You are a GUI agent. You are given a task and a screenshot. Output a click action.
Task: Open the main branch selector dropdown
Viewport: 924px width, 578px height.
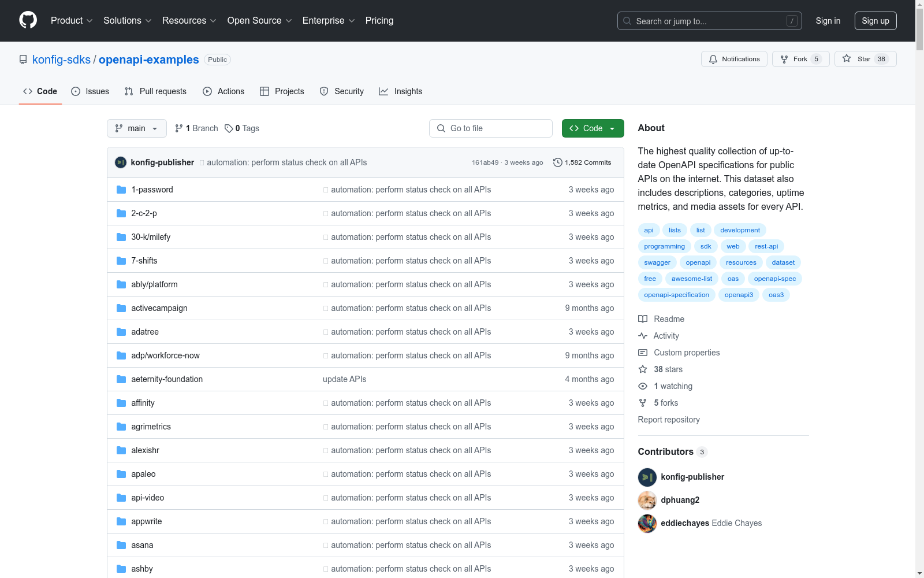tap(137, 128)
